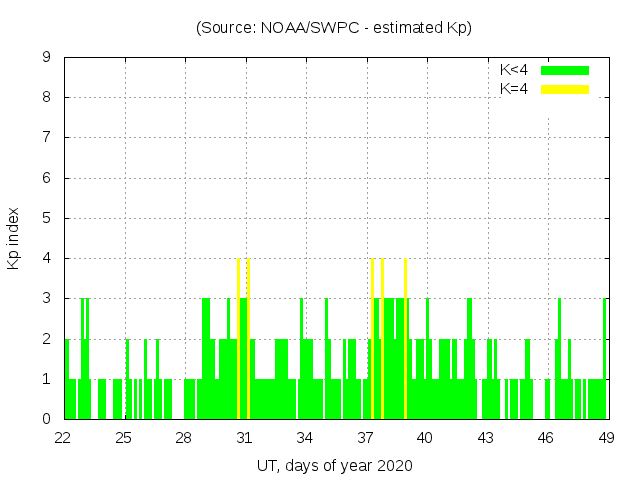
Task: Click the NOAA/SWPC source title text
Action: click(x=333, y=28)
